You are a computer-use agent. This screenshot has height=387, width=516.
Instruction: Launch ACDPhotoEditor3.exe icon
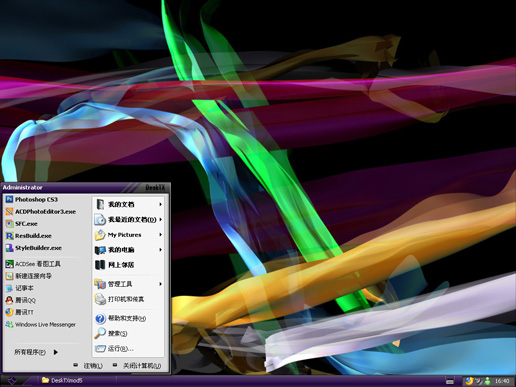[9, 212]
